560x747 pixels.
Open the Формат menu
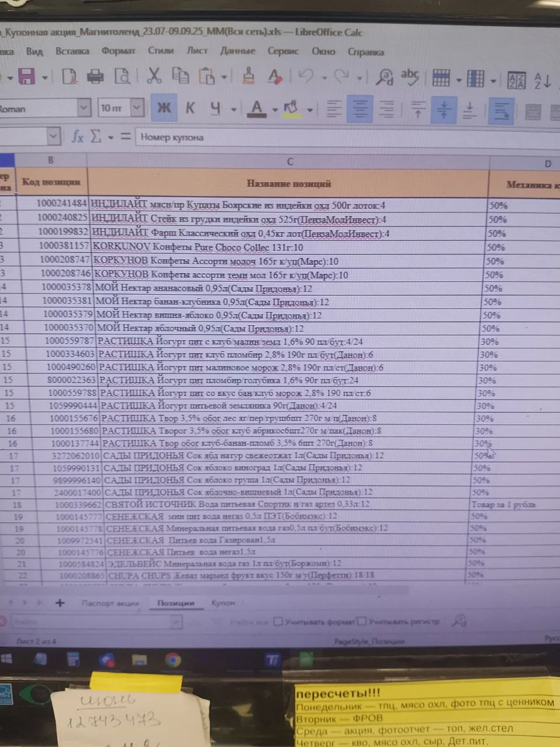point(118,51)
